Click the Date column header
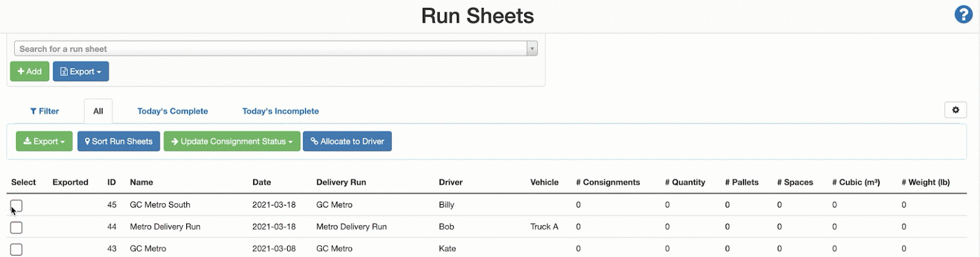Screen dimensions: 980x257 point(262,182)
